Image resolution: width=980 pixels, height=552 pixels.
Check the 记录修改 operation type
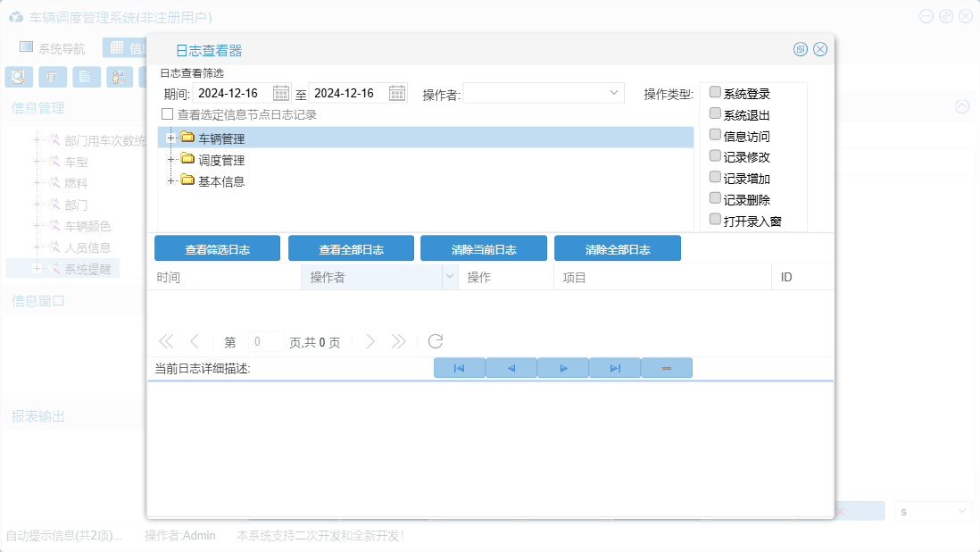coord(715,156)
